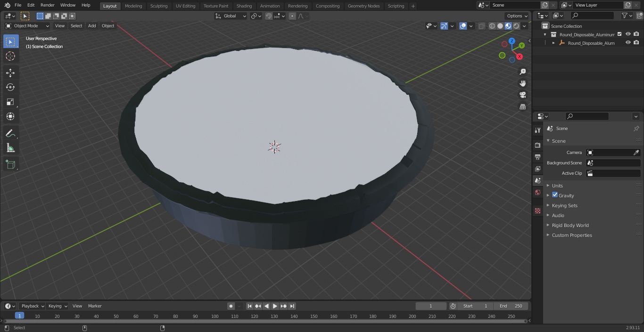644x332 pixels.
Task: Open the outliner filter dropdown
Action: click(x=627, y=16)
